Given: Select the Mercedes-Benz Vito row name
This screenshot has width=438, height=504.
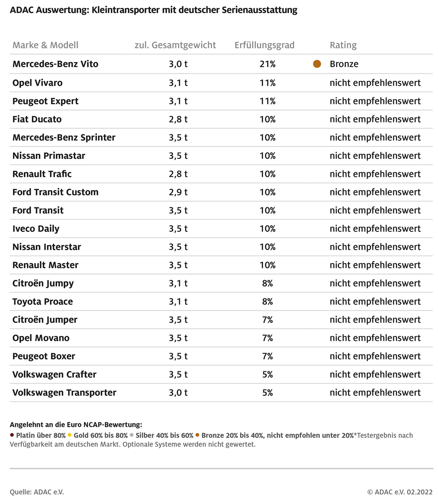Looking at the screenshot, I should 55,64.
